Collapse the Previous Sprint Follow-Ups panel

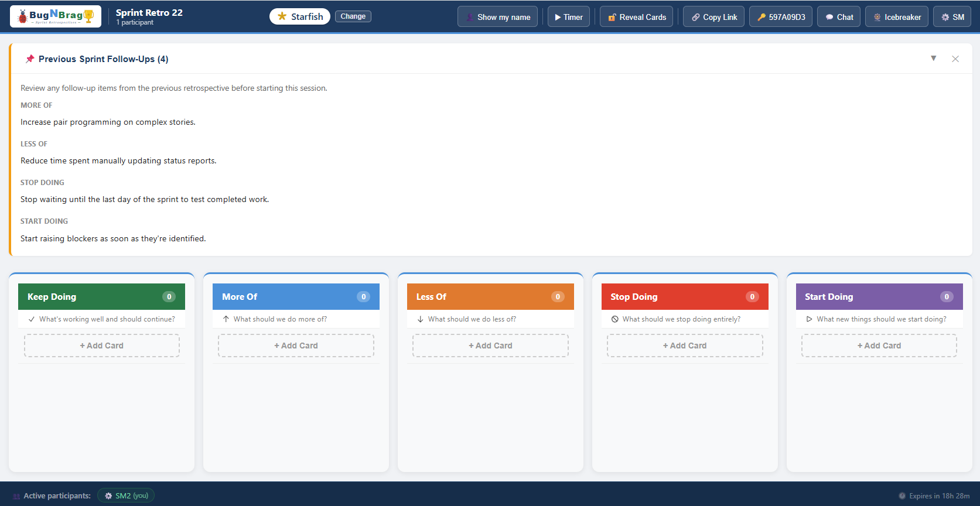pos(933,58)
